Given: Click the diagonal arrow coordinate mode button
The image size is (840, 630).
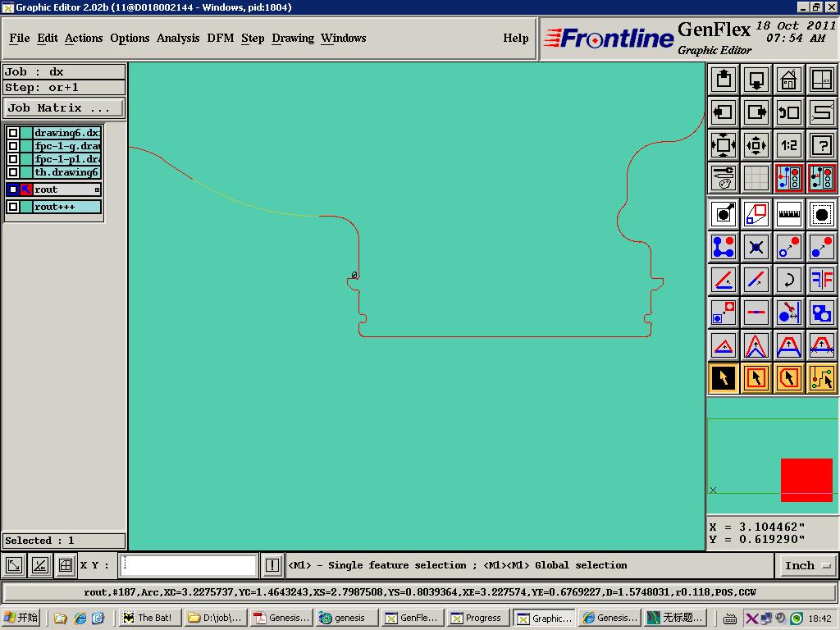Looking at the screenshot, I should (15, 565).
